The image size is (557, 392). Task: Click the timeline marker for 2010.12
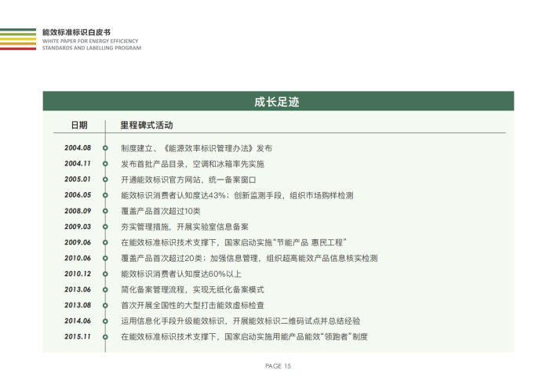[x=105, y=274]
